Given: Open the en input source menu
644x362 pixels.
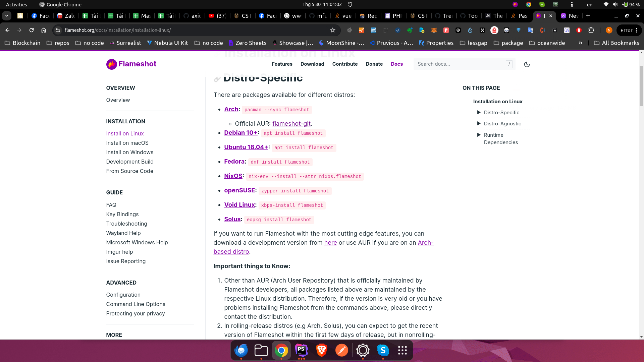Looking at the screenshot, I should pyautogui.click(x=590, y=4).
